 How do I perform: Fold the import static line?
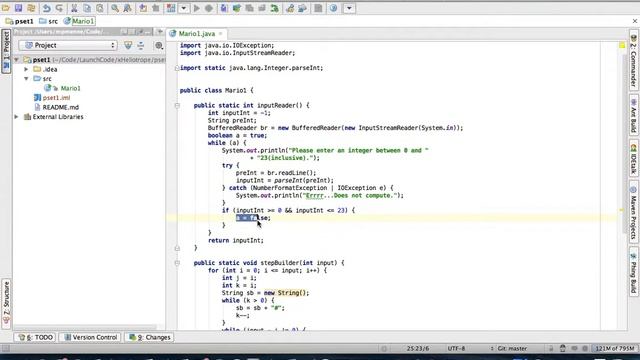click(x=177, y=68)
